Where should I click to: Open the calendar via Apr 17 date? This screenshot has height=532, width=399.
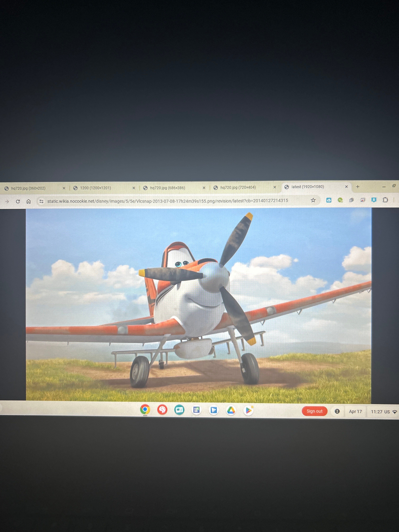click(355, 412)
